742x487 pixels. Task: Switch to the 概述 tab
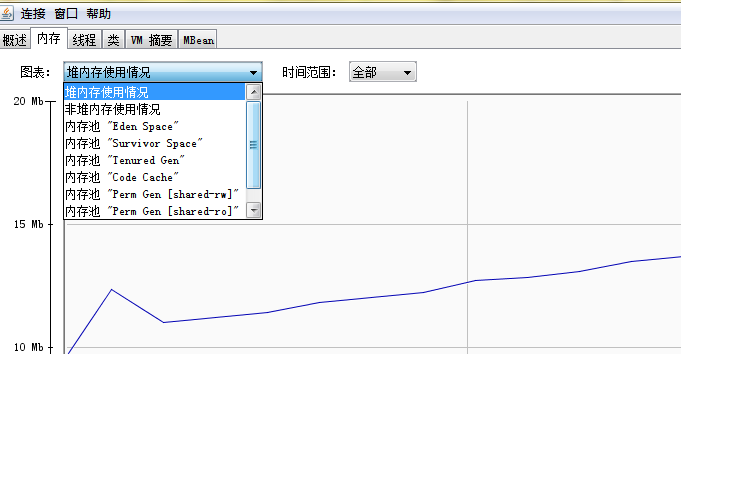coord(15,40)
